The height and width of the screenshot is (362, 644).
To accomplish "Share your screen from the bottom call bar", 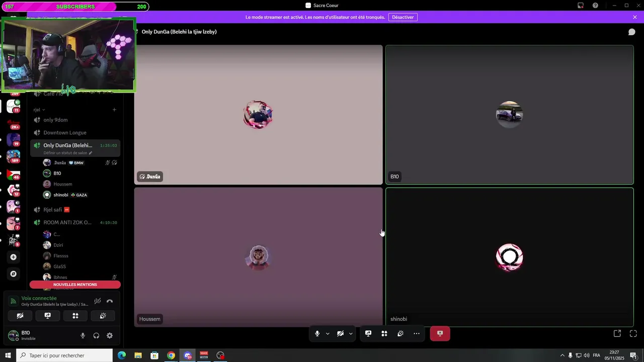I will (x=368, y=333).
